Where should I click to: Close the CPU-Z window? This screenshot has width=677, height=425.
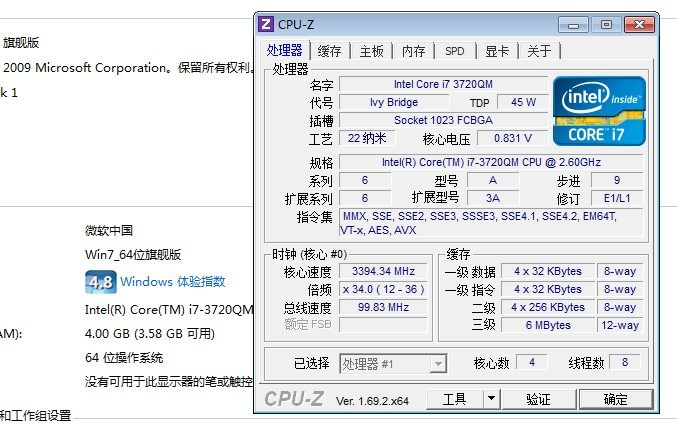639,25
